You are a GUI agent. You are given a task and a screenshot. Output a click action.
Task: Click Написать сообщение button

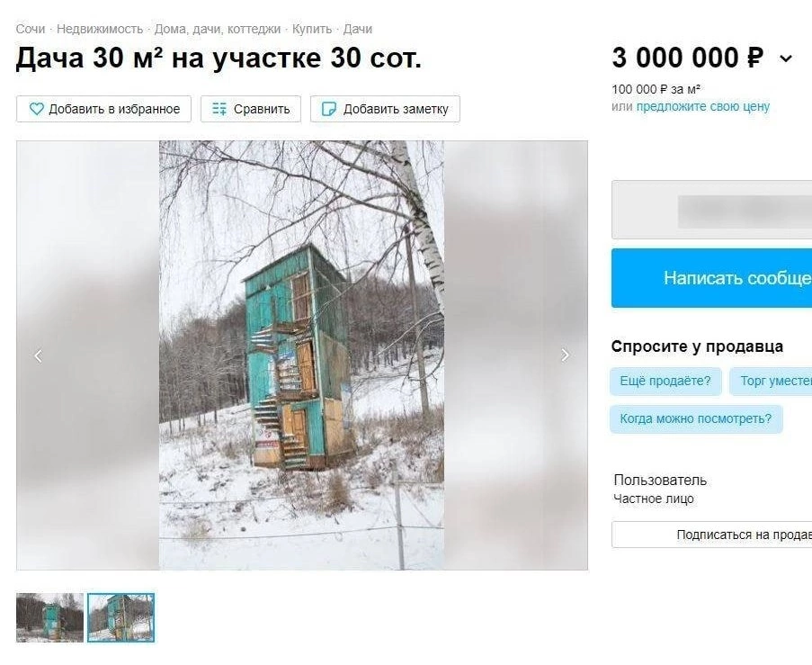pos(711,278)
